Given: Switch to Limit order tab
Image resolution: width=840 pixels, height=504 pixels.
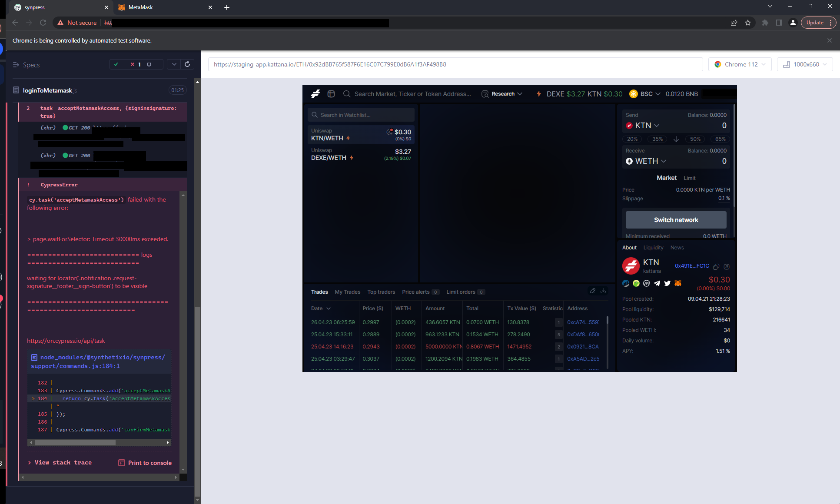Looking at the screenshot, I should pos(690,178).
